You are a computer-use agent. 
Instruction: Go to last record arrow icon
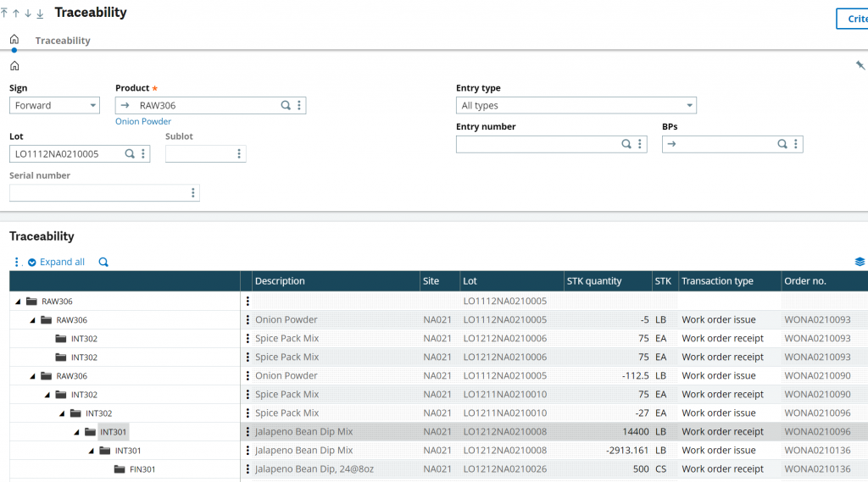(x=40, y=14)
